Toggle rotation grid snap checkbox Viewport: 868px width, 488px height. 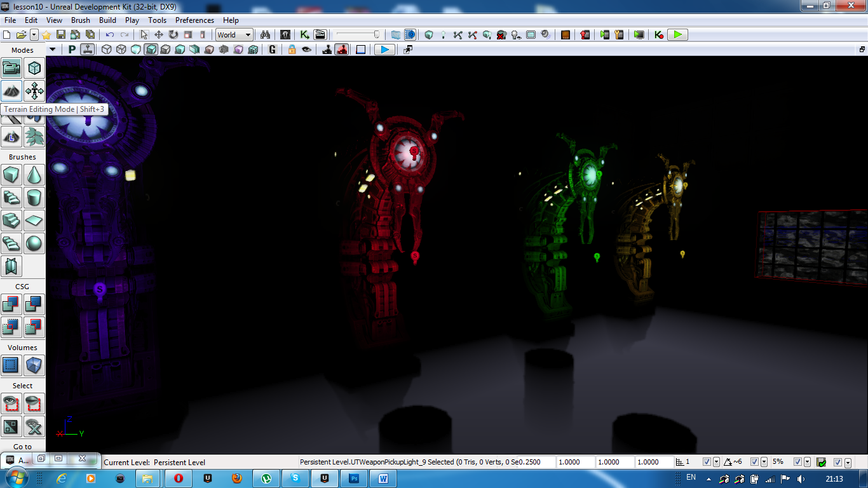[755, 462]
